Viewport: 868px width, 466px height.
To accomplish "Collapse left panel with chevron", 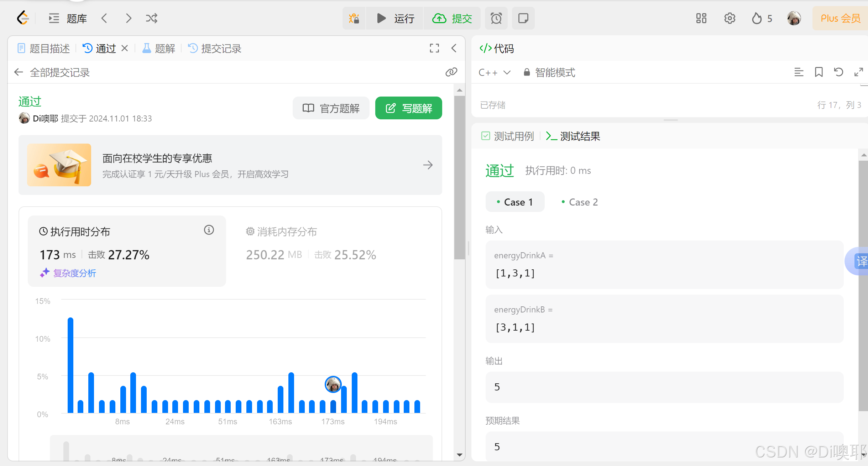I will coord(454,48).
